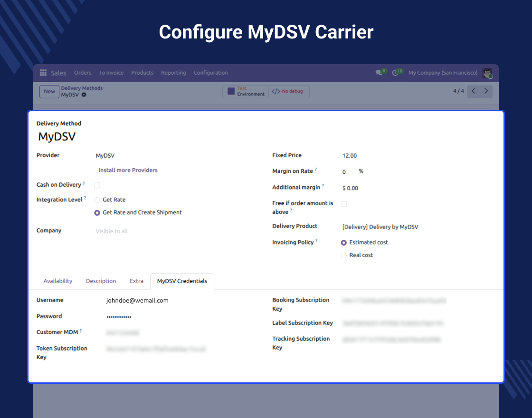Select the Get Rate radio option
532x418 pixels.
97,200
